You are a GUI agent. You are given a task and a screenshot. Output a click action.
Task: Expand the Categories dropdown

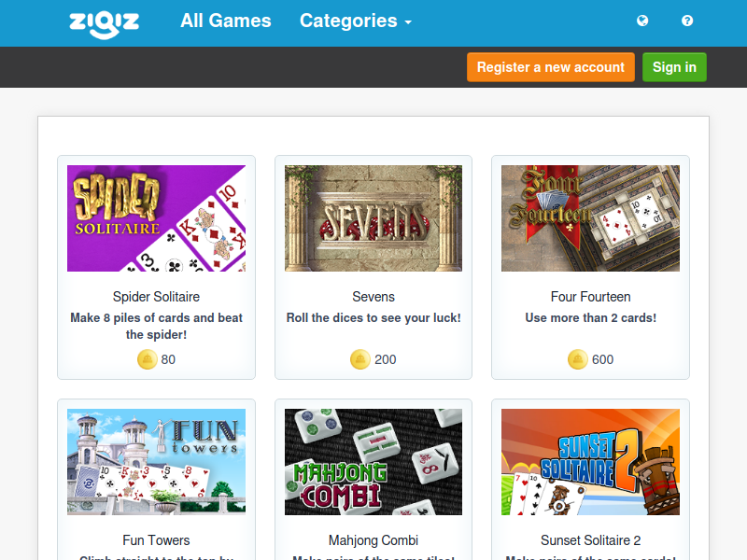point(356,21)
